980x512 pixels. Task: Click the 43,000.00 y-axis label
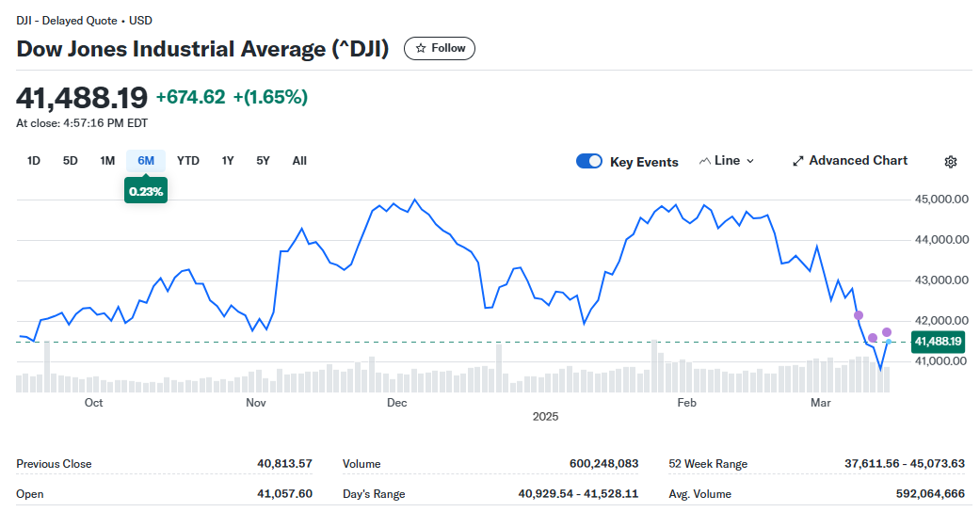(x=942, y=280)
